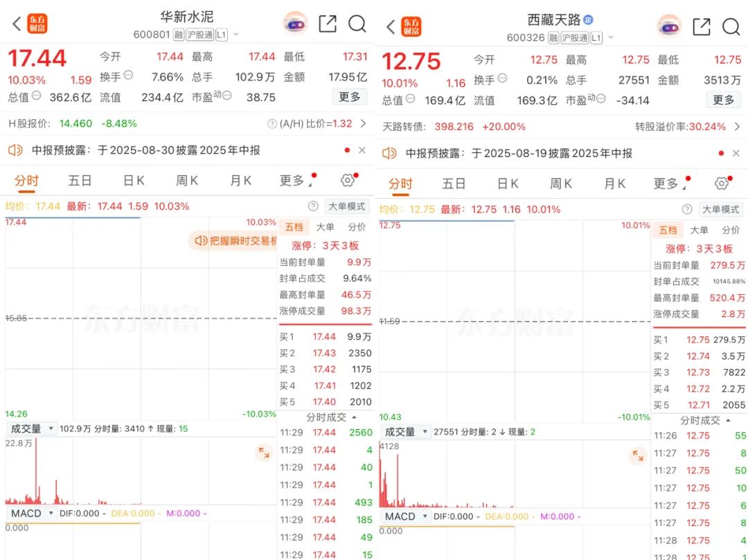Open MACD indicator dropdown on 华新水泥 chart
This screenshot has height=560, width=748.
tap(31, 514)
